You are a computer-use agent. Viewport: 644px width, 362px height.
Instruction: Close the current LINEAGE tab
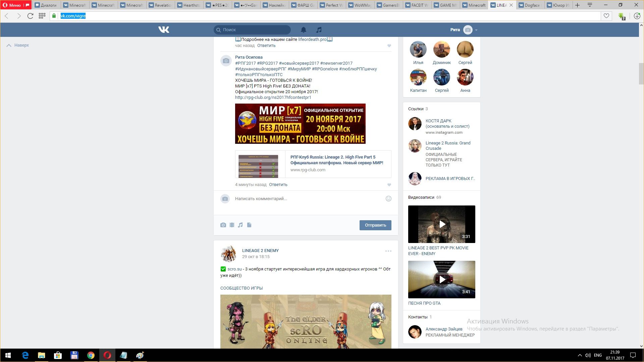511,5
